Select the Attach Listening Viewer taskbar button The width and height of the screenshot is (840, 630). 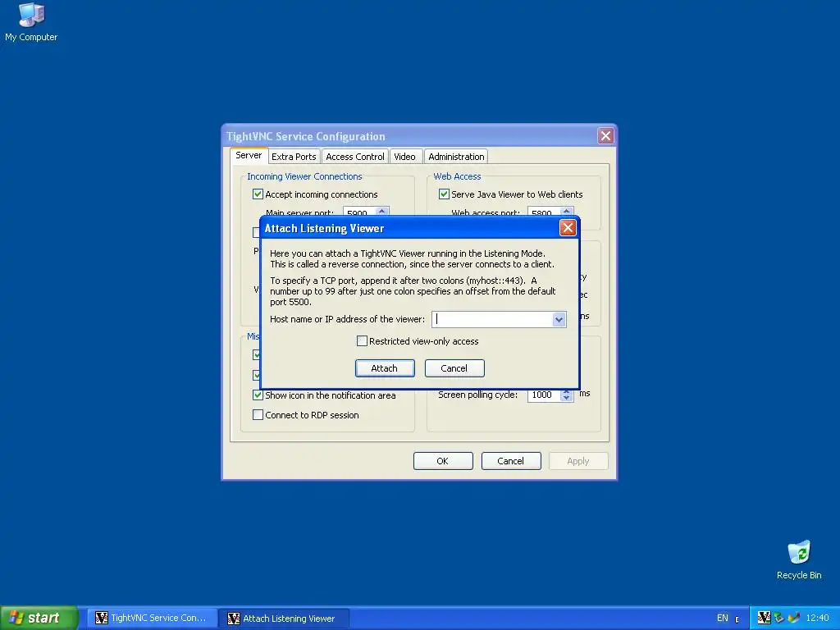point(283,619)
